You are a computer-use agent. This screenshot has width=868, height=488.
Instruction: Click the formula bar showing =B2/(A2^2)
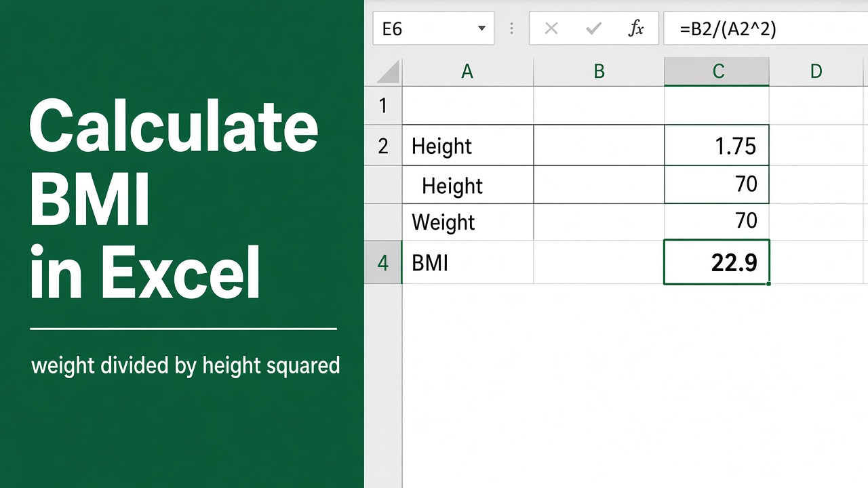click(766, 28)
